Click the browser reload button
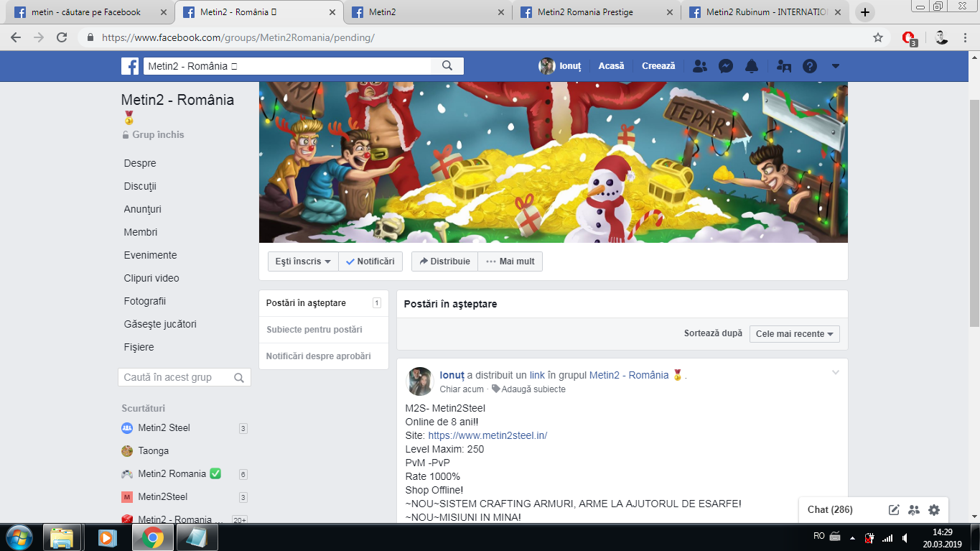The image size is (980, 551). point(62,37)
